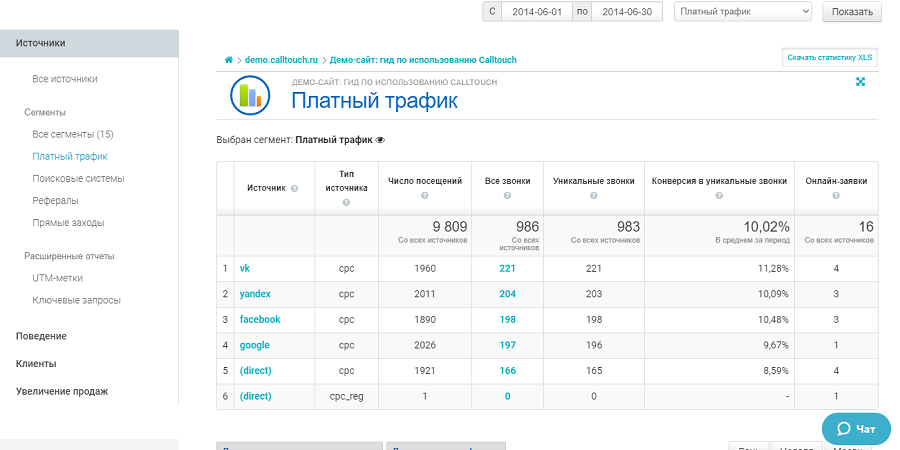
Task: Click help icon next to Источник header
Action: point(294,188)
